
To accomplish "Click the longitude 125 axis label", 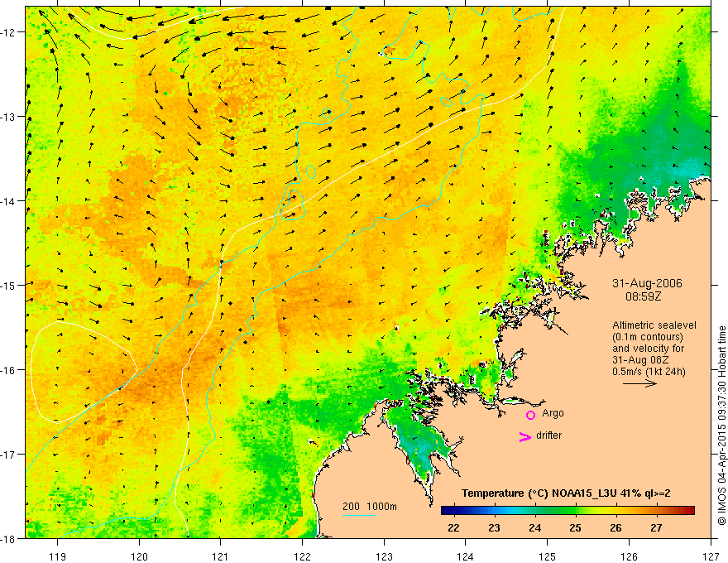I will 548,556.
